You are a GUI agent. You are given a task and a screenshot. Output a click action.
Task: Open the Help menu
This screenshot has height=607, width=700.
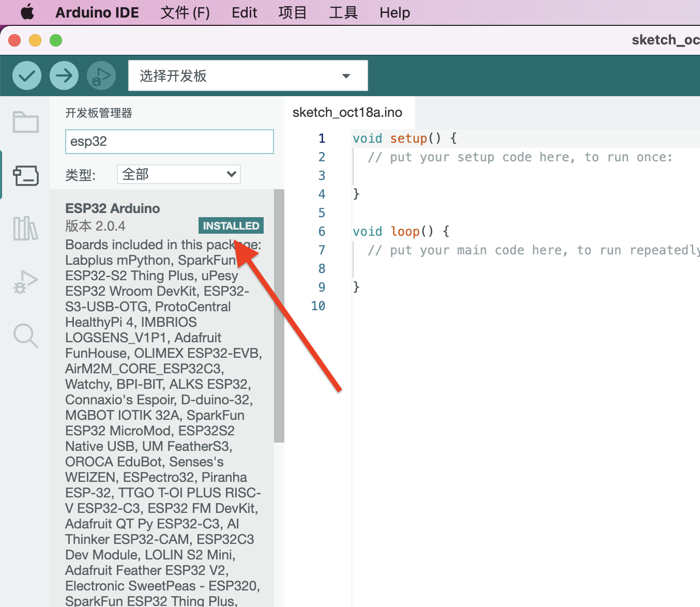394,12
